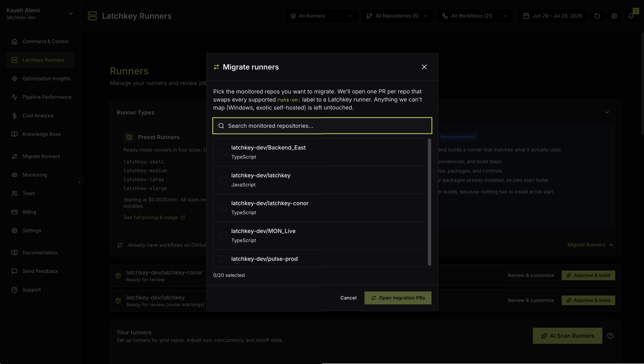Screen dimensions: 644x364
Task: Click the '0/20 selected' counter text
Action: pos(229,275)
